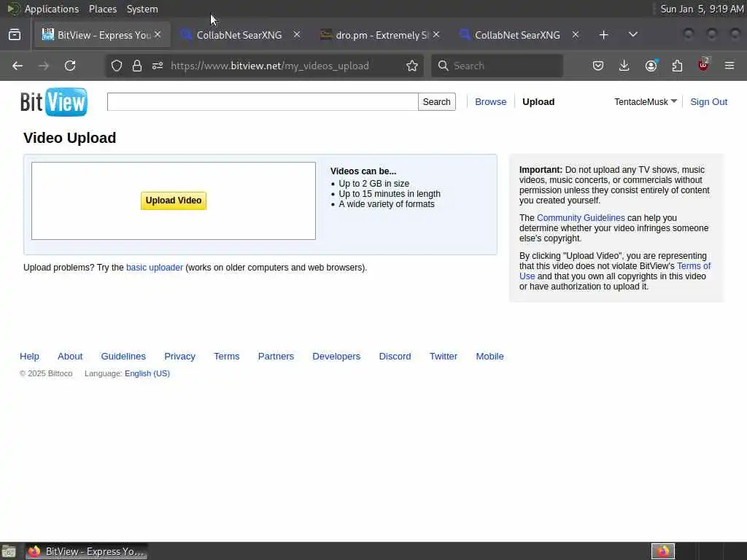
Task: Click the yellow Upload Video button
Action: click(174, 201)
